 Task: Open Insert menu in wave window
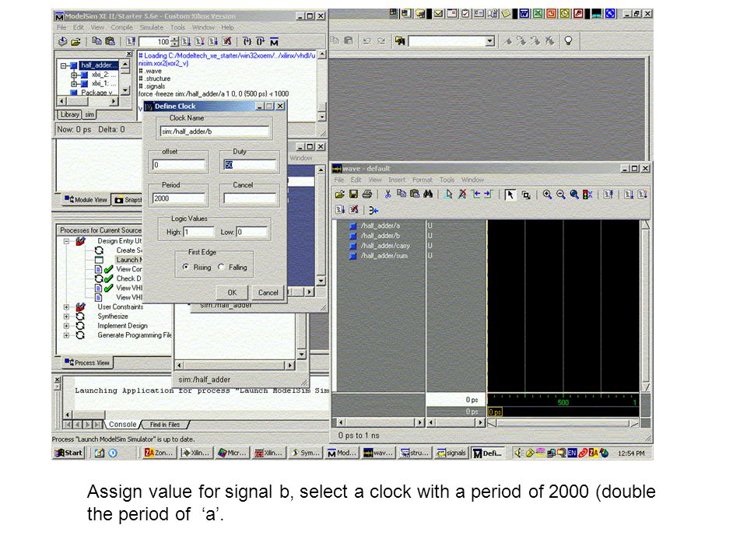point(397,180)
